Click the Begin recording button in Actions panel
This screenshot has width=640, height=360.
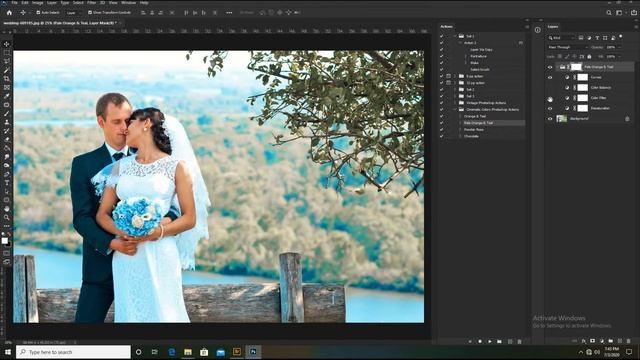[480, 341]
